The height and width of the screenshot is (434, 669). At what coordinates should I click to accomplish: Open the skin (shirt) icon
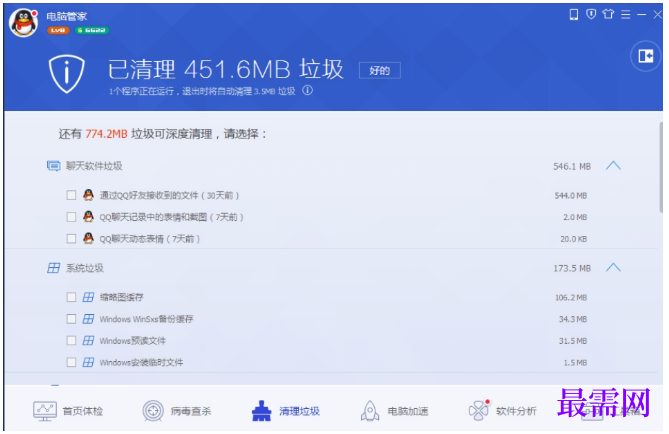coord(608,15)
